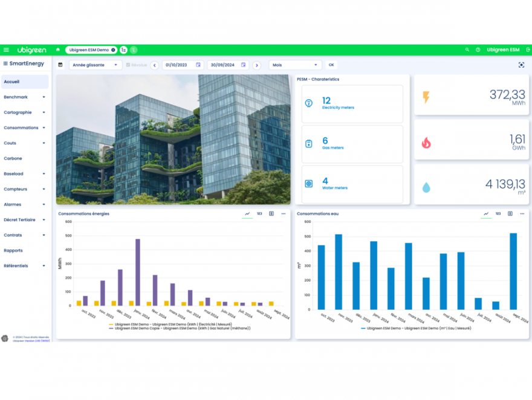Open more options for Consommations énergies

284,214
